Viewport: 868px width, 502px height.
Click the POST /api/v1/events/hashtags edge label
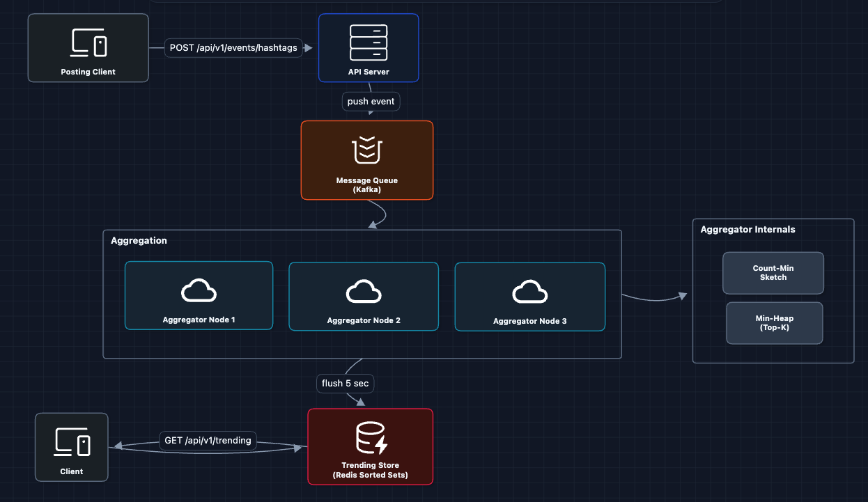coord(233,48)
